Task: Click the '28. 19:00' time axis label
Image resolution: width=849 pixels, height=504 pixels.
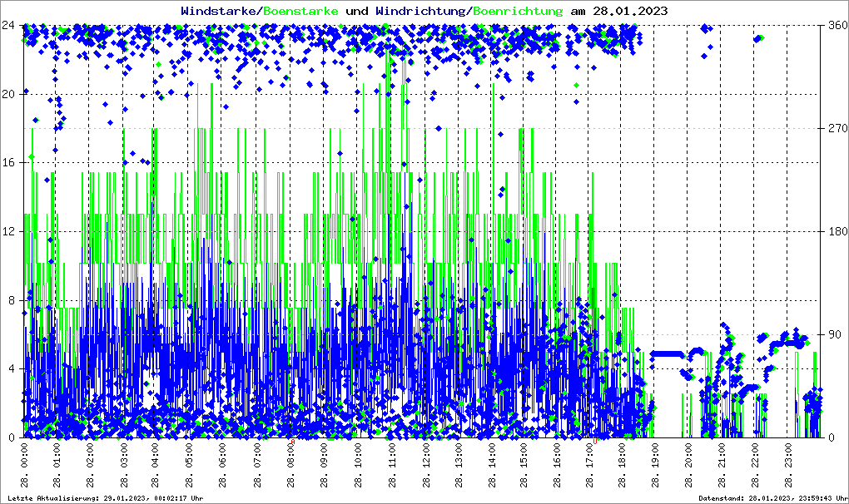Action: point(656,465)
